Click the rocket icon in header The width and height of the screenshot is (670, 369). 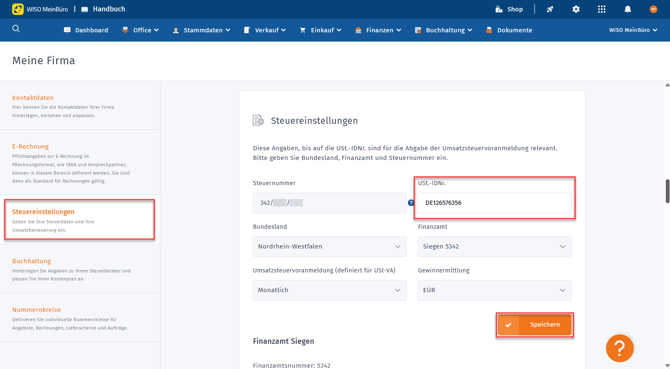(550, 9)
